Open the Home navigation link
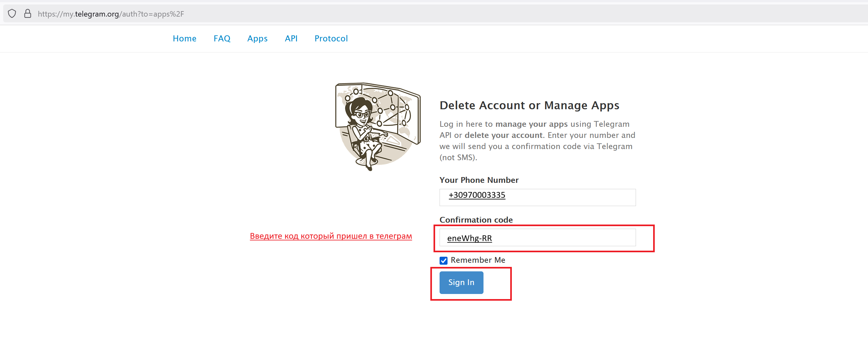Image resolution: width=868 pixels, height=358 pixels. (184, 39)
